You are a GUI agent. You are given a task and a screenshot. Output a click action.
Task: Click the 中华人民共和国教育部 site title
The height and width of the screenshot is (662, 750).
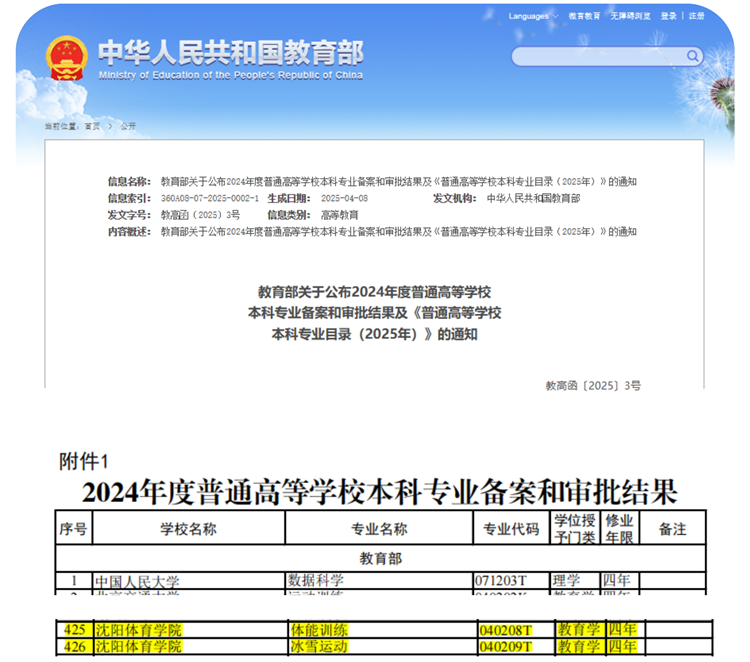point(230,52)
